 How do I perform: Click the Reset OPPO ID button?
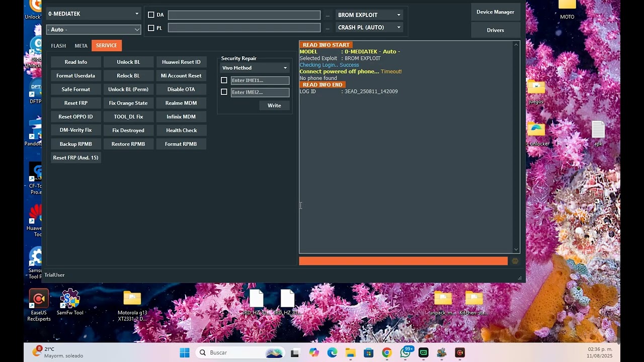pyautogui.click(x=76, y=117)
